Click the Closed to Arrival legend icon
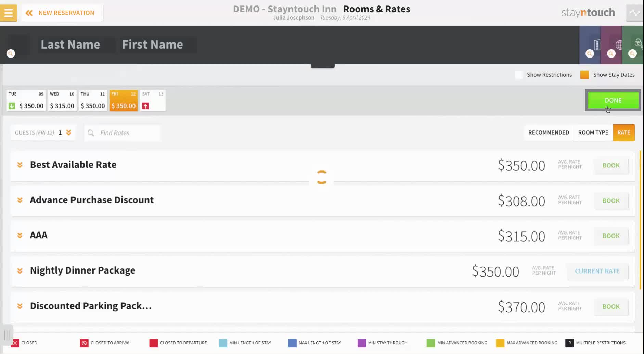This screenshot has width=644, height=354. pos(84,343)
